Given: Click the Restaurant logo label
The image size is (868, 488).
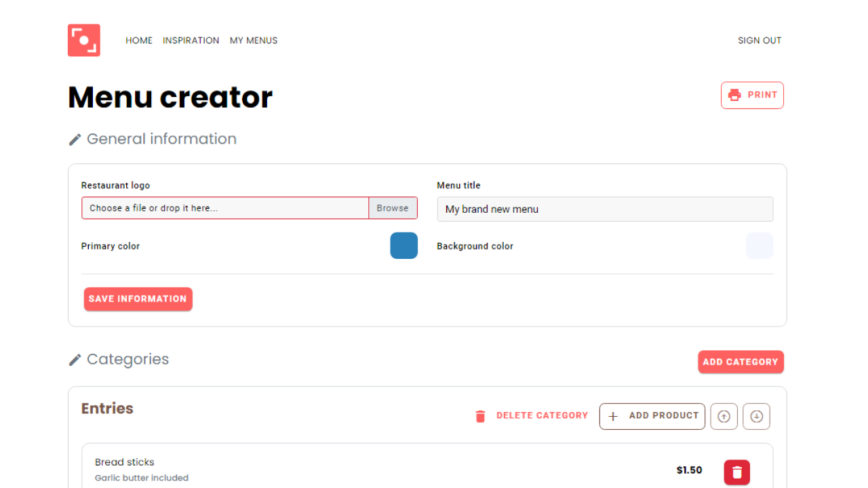Looking at the screenshot, I should (115, 185).
